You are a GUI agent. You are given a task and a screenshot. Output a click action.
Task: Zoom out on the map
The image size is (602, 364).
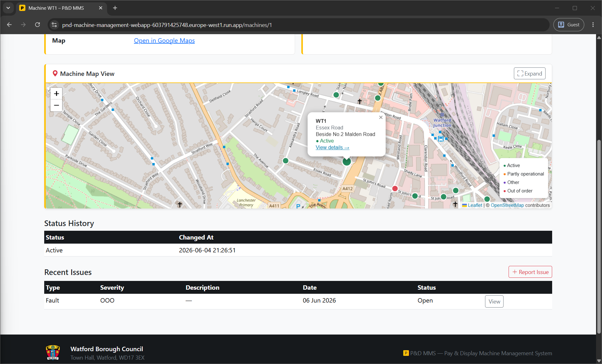click(56, 105)
